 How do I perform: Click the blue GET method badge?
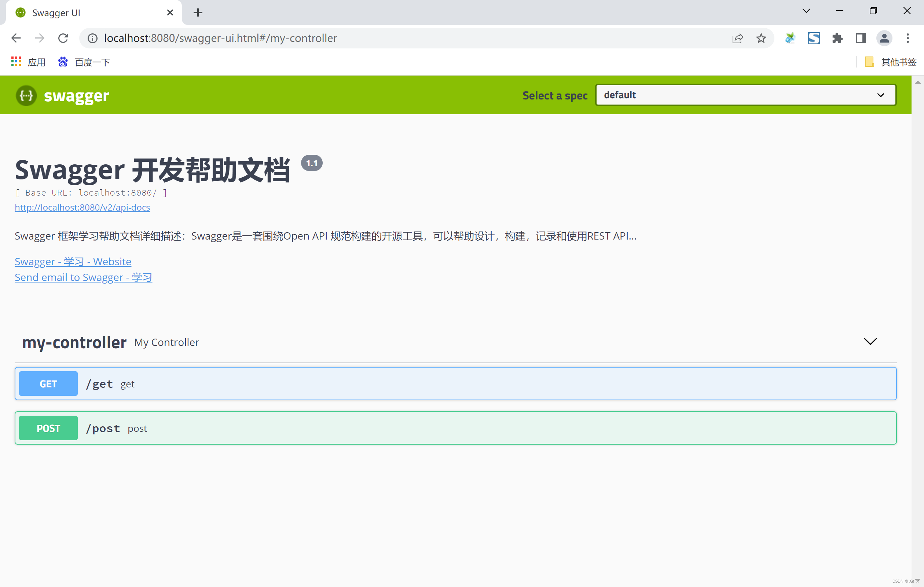tap(48, 383)
